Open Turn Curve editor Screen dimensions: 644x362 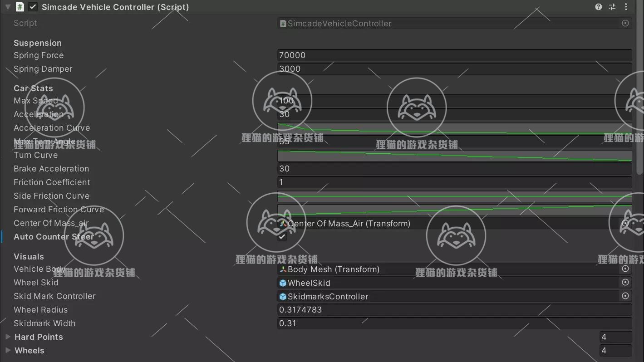point(454,155)
